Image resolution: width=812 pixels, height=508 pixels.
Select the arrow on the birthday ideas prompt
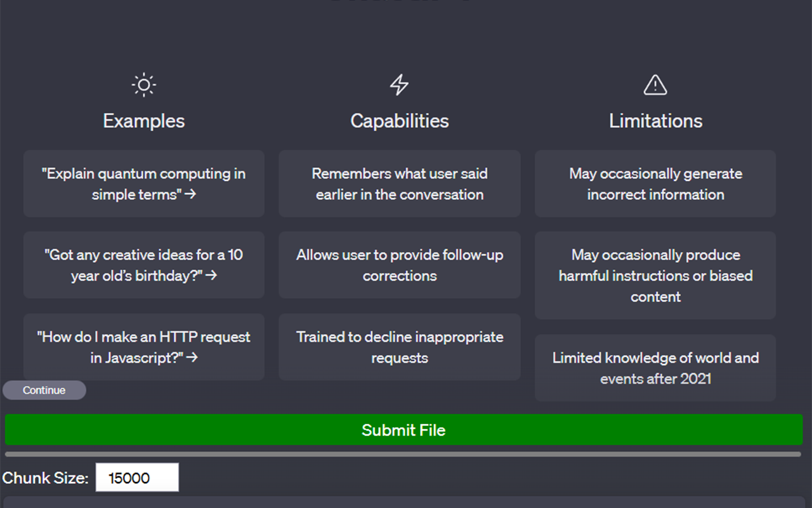tap(211, 277)
